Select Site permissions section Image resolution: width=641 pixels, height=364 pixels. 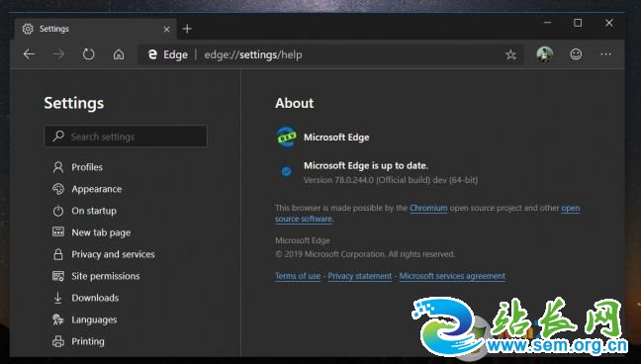(106, 276)
